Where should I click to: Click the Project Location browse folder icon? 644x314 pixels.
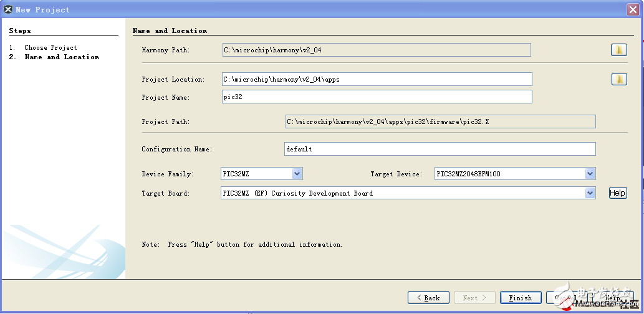point(618,79)
